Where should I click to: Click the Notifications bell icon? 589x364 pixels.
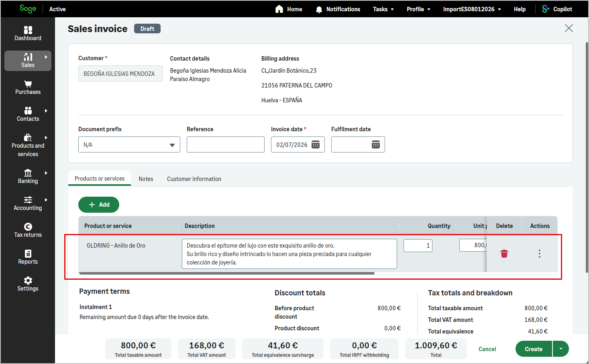[319, 9]
